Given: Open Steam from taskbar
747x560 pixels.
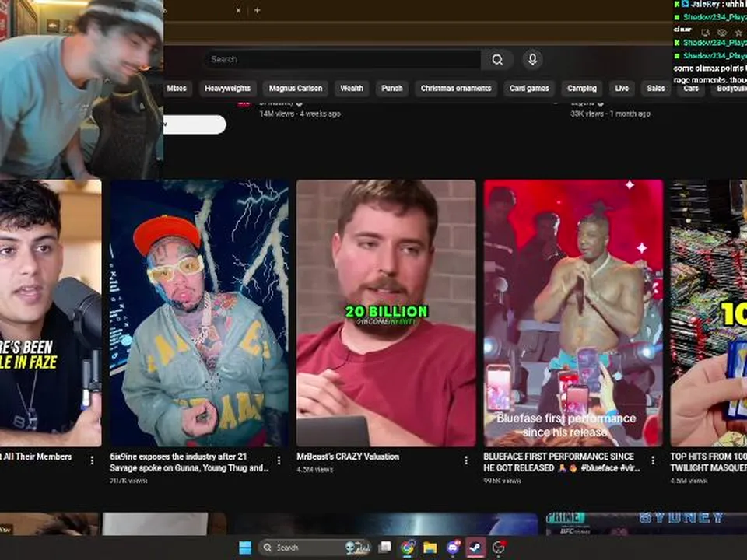Looking at the screenshot, I should tap(475, 548).
